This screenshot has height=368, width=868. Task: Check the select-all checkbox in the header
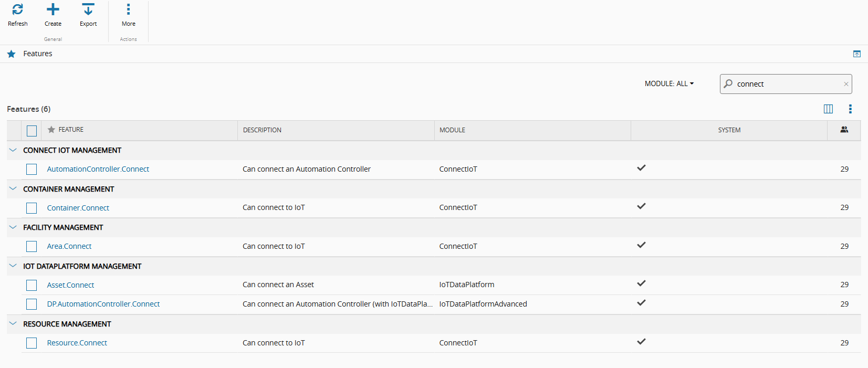(32, 130)
